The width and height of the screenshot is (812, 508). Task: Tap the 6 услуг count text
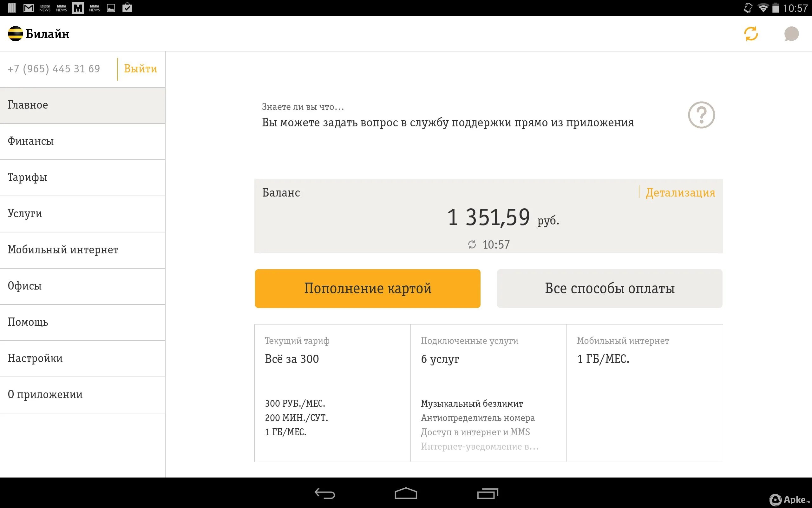point(440,359)
